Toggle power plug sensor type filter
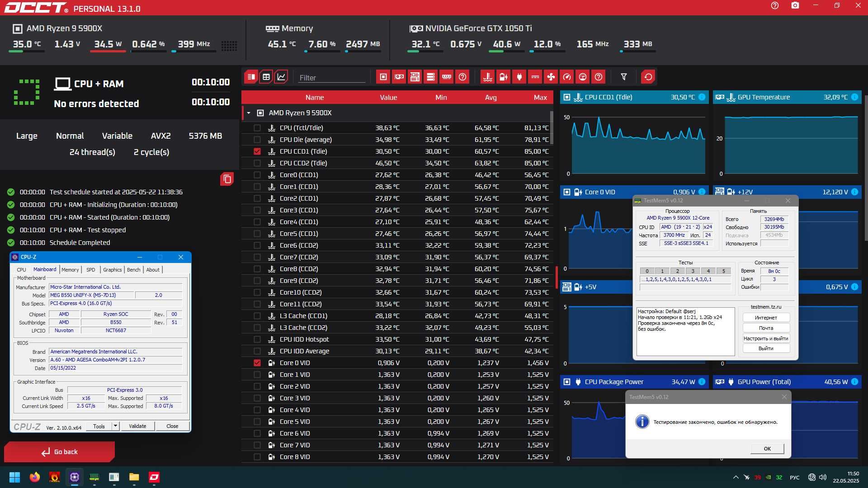 tap(519, 77)
